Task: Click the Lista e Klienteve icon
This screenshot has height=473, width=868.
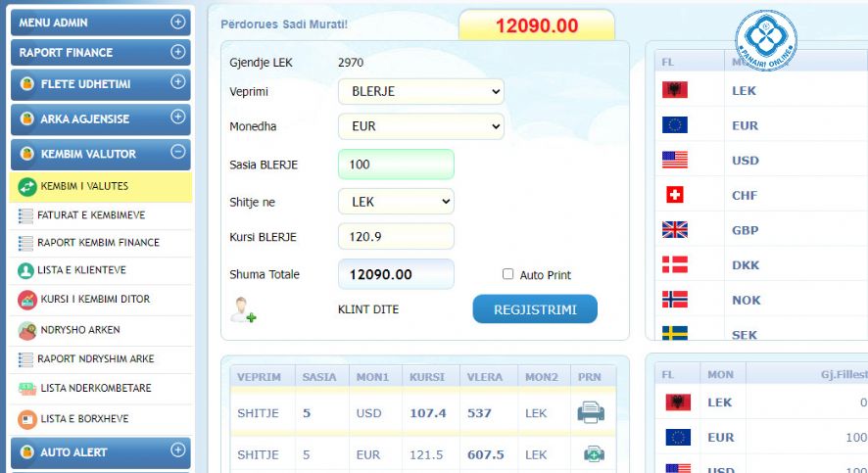Action: (26, 270)
